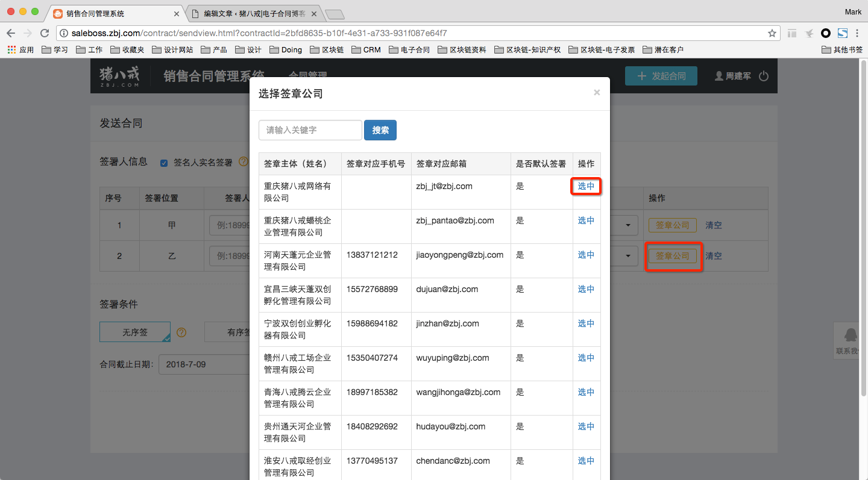Viewport: 868px width, 480px height.
Task: Open the 潜在客户 bookmark folder
Action: (x=663, y=50)
